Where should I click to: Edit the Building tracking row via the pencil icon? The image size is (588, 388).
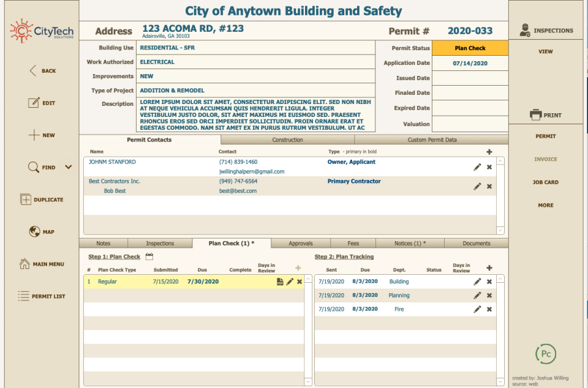tap(478, 282)
